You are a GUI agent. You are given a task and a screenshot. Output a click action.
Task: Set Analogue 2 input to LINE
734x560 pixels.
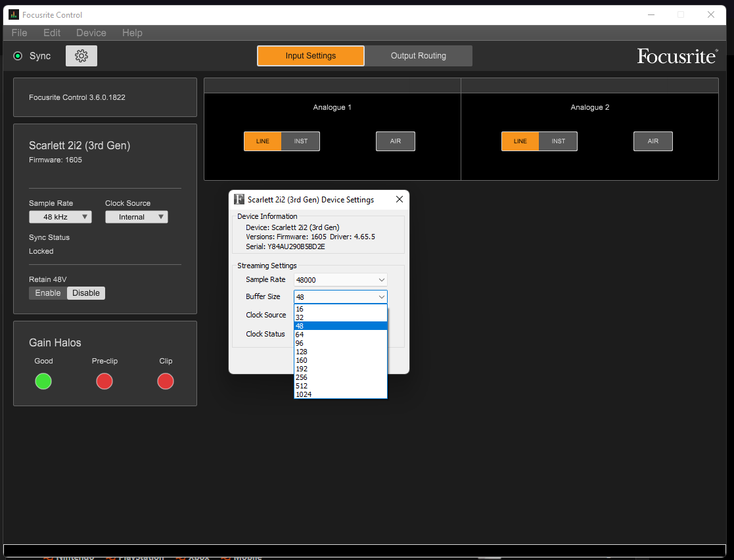(x=520, y=141)
